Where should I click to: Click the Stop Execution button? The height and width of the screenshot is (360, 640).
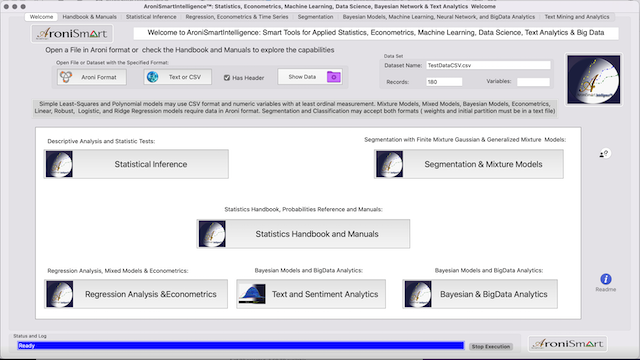[491, 347]
